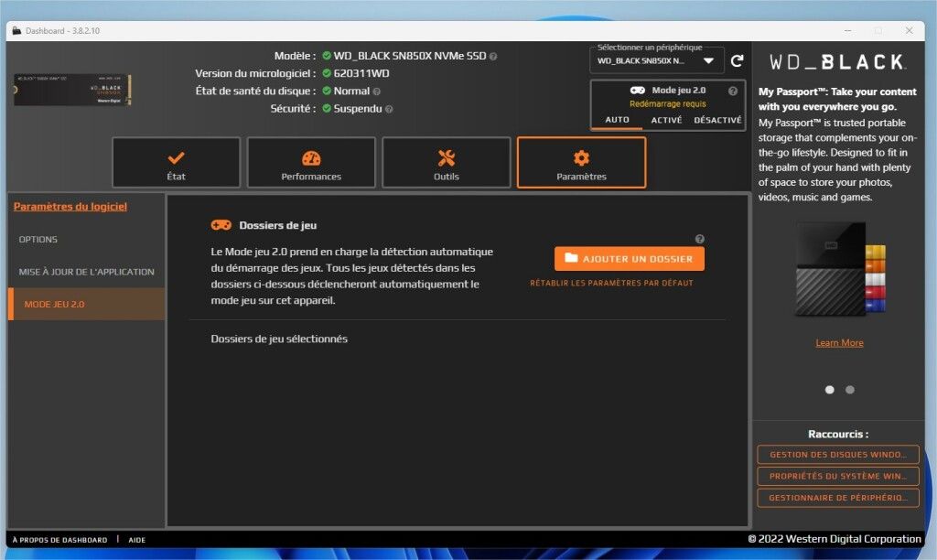
Task: Open the État tab
Action: pyautogui.click(x=177, y=163)
